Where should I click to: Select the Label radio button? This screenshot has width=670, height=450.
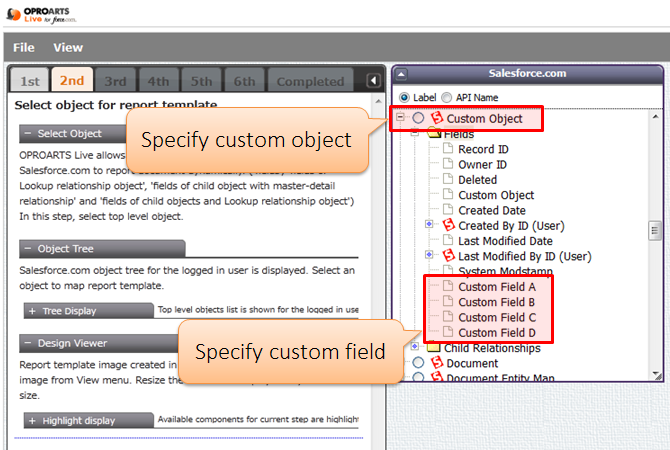tap(404, 97)
